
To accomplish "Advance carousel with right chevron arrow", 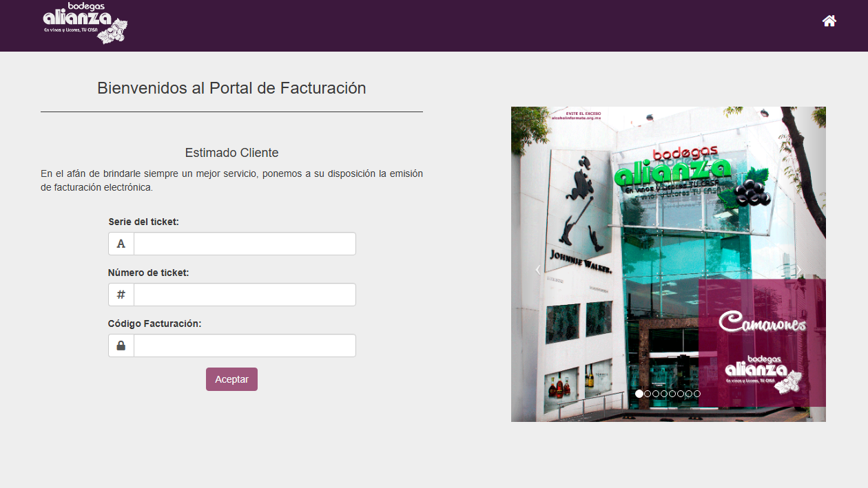I will tap(799, 270).
